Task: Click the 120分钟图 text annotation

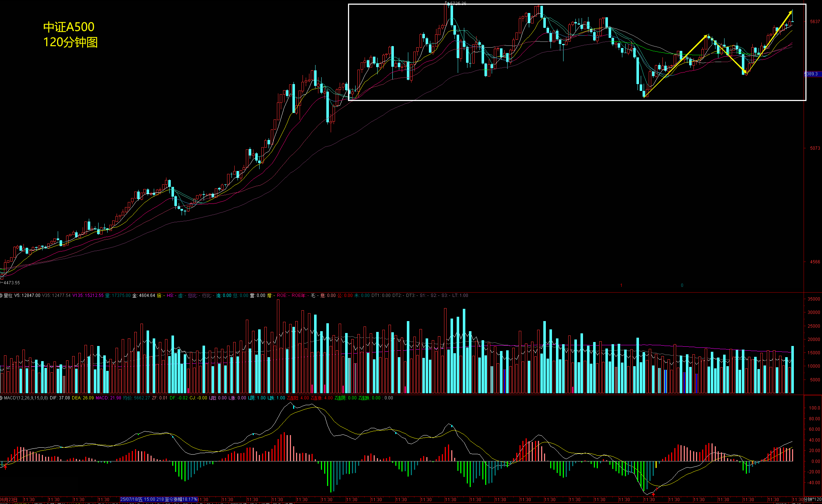Action: pyautogui.click(x=70, y=42)
